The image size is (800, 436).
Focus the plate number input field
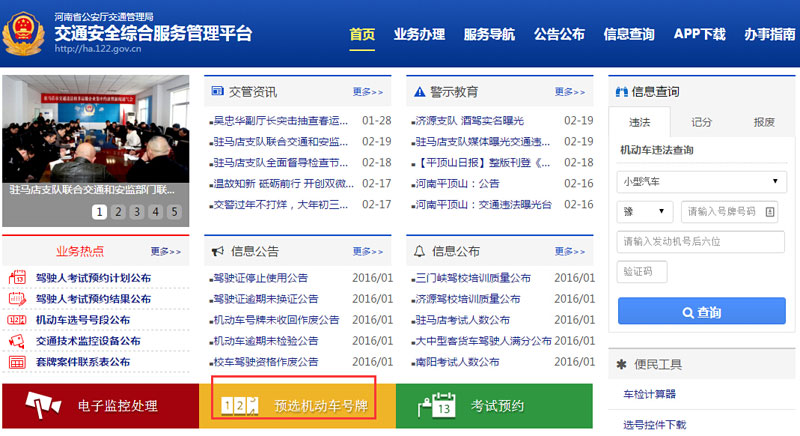pyautogui.click(x=730, y=212)
